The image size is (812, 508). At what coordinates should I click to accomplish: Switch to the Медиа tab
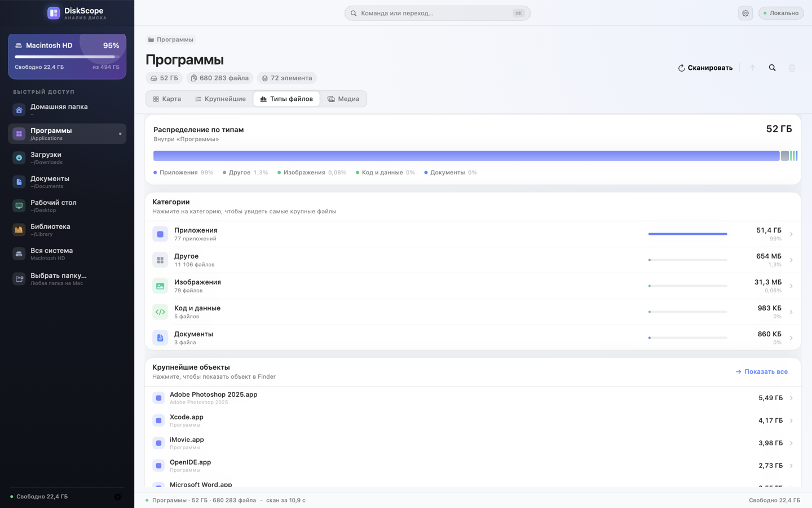tap(343, 99)
